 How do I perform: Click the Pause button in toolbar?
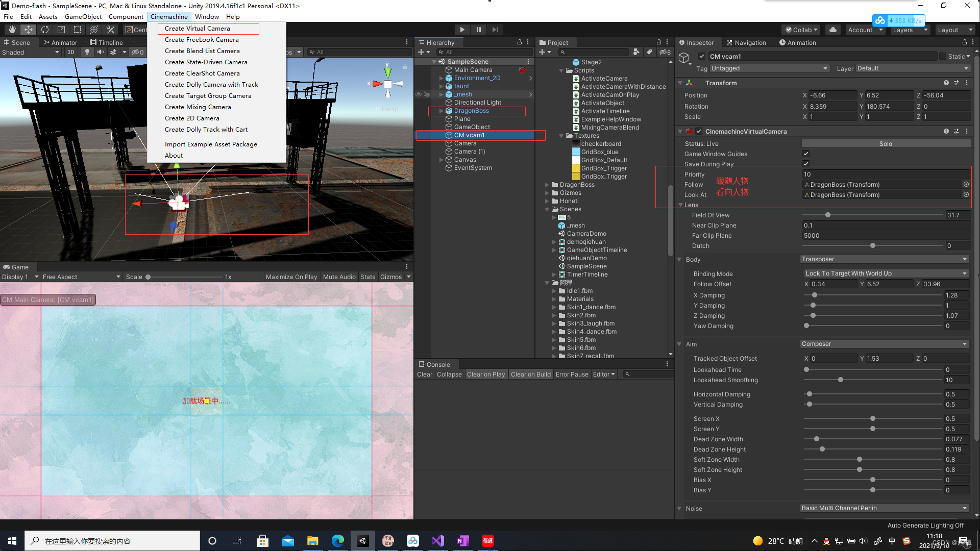pos(479,30)
